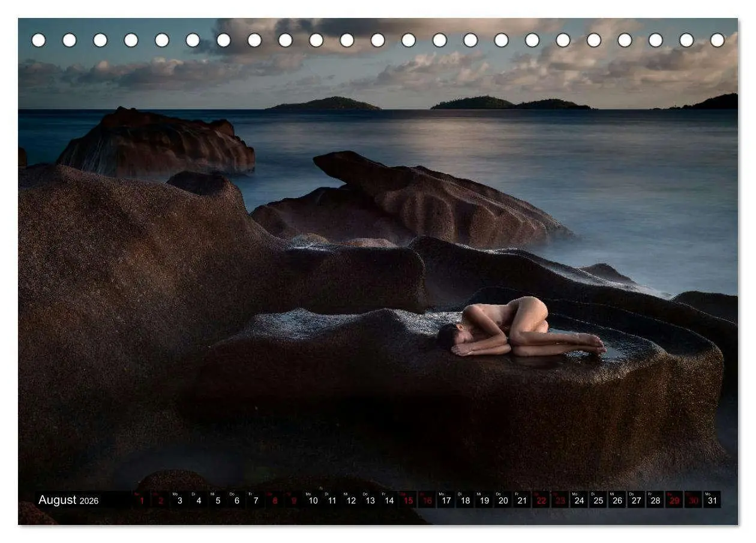Choose date 11 in the calendar strip

point(332,499)
